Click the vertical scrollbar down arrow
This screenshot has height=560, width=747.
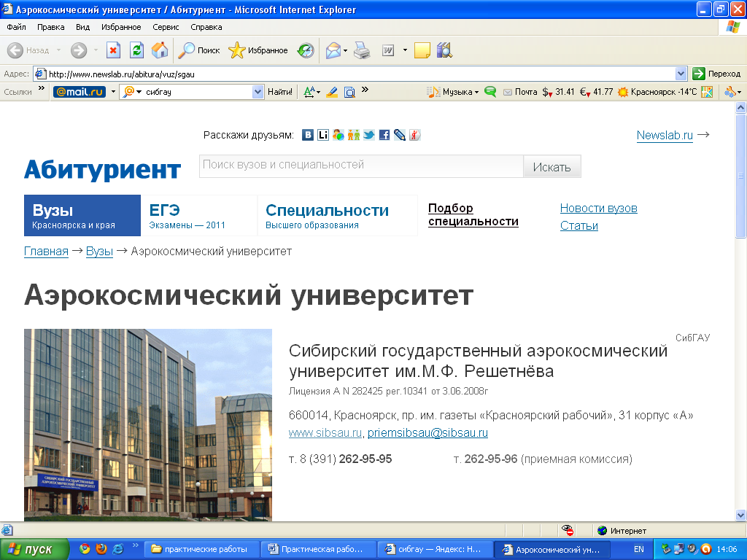pos(740,515)
